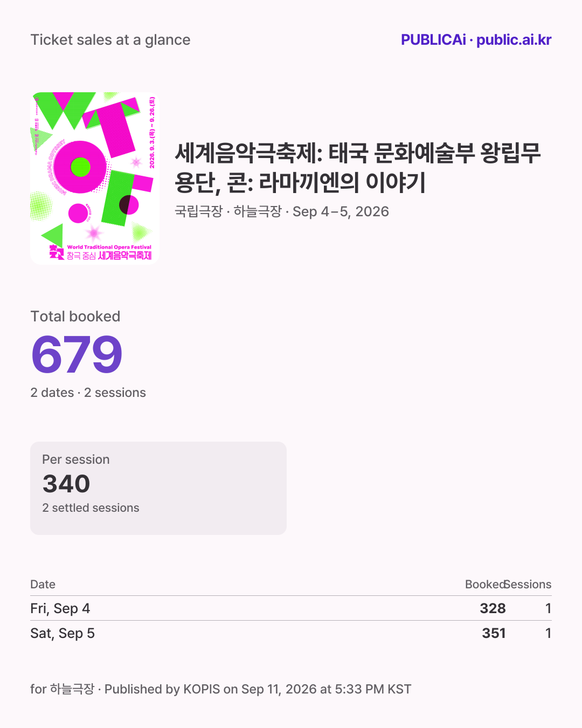The height and width of the screenshot is (728, 582).
Task: Follow the PUBLICAi public.ai.kr link
Action: (x=476, y=40)
